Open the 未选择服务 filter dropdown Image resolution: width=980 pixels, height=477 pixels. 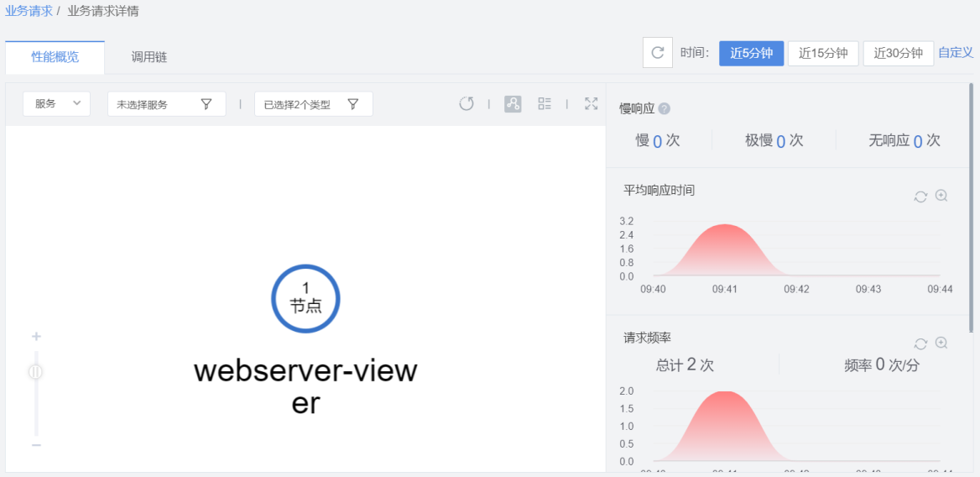[166, 104]
